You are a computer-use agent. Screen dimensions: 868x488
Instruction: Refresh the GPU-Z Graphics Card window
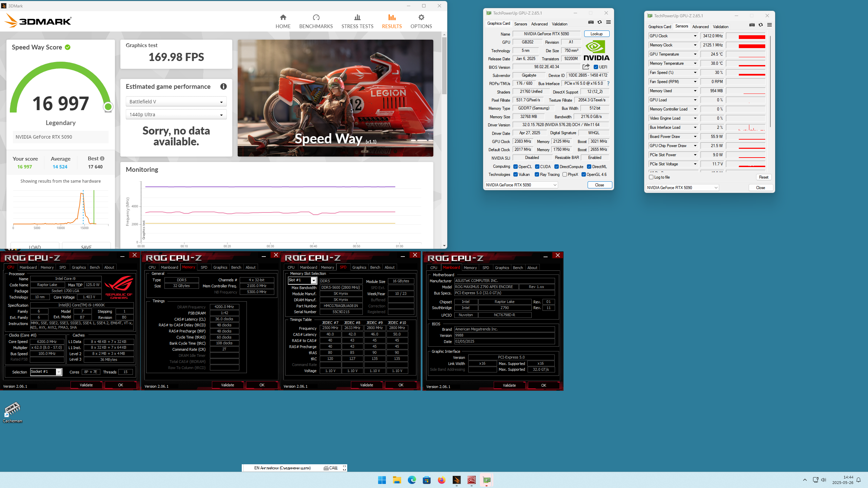point(599,22)
